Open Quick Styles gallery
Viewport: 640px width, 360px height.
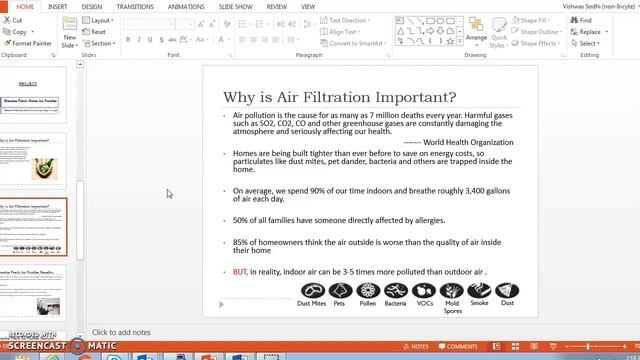[499, 33]
